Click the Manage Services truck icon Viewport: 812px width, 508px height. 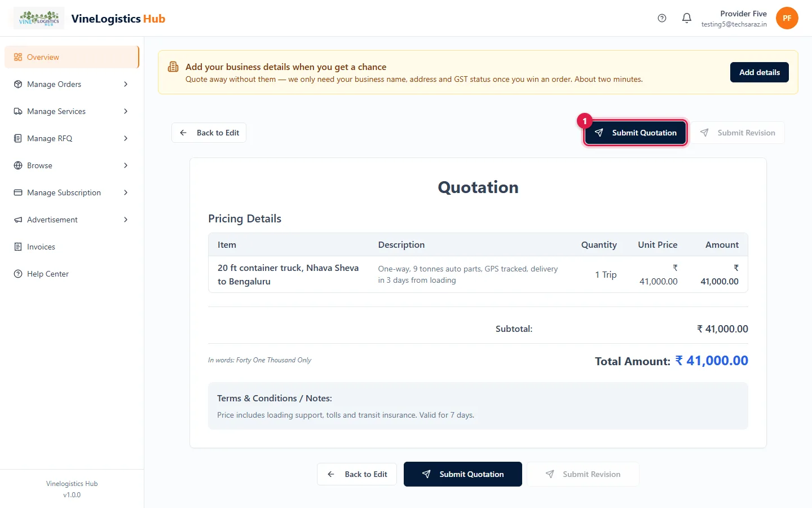(x=18, y=111)
